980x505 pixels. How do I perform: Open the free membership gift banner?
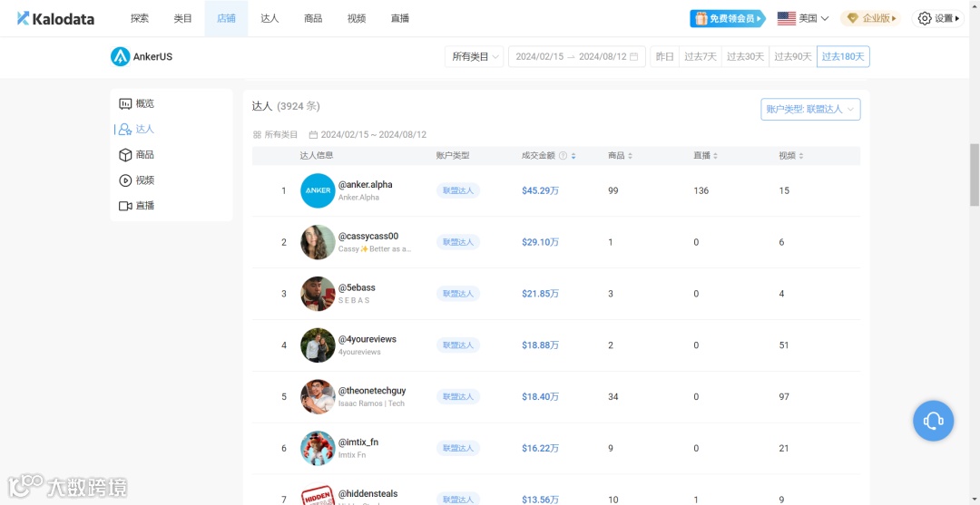click(x=728, y=19)
